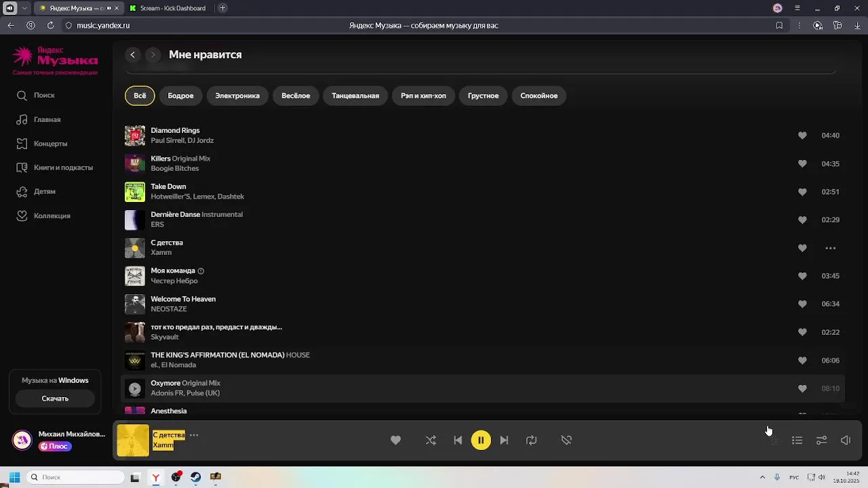
Task: Open artist NEOSTAZE link
Action: click(x=169, y=309)
